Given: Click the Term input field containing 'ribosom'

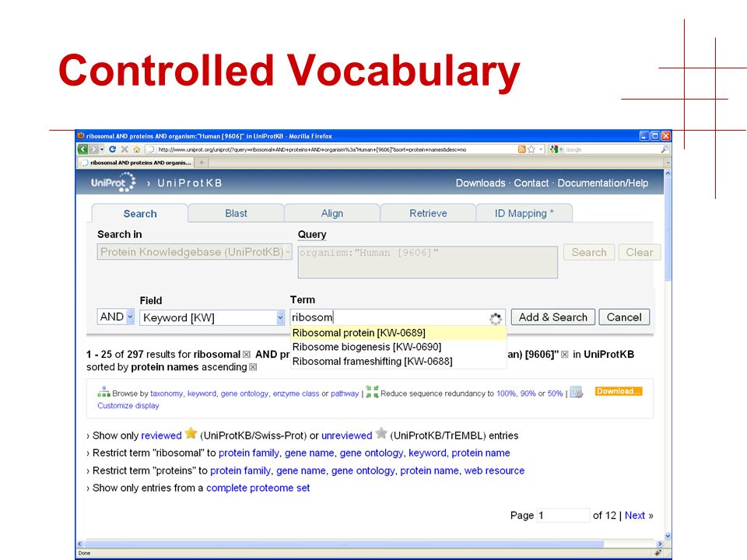Looking at the screenshot, I should [398, 317].
